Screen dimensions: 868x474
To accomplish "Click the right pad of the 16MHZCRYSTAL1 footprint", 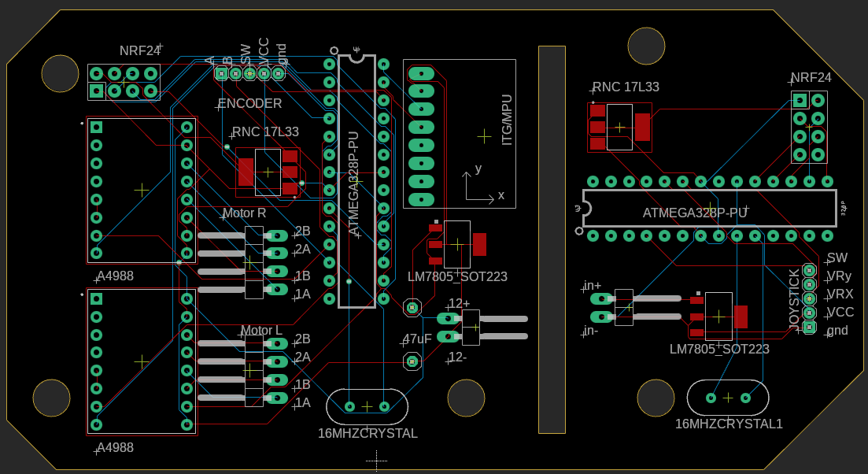I will coord(745,398).
